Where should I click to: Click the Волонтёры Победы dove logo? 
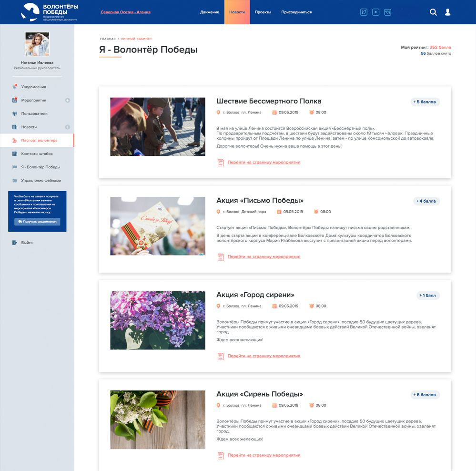[x=30, y=11]
